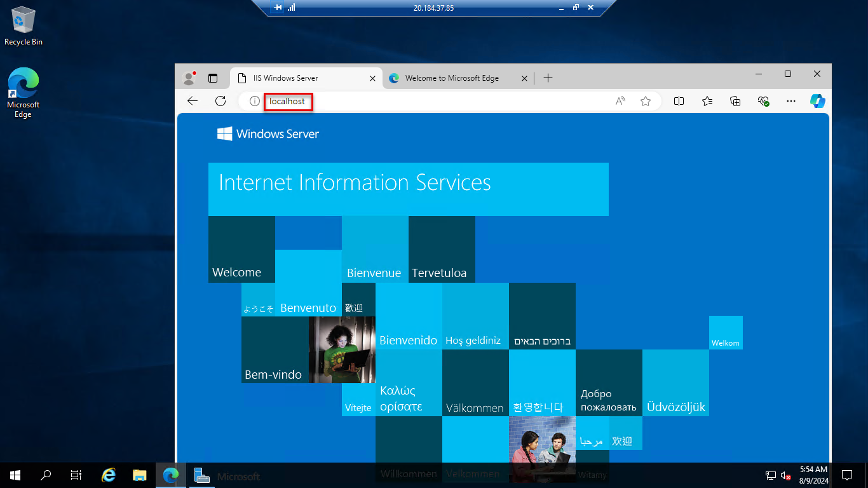
Task: Launch Internet Explorer from taskbar
Action: [x=109, y=475]
